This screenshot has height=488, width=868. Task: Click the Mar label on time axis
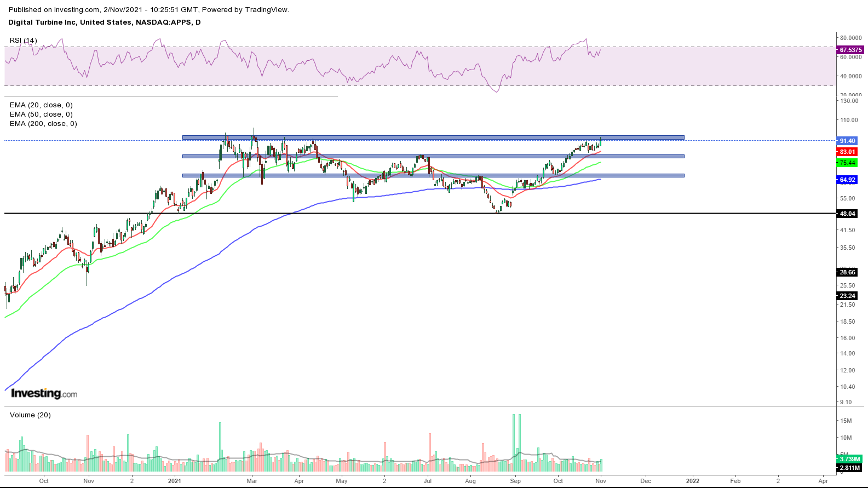[252, 481]
